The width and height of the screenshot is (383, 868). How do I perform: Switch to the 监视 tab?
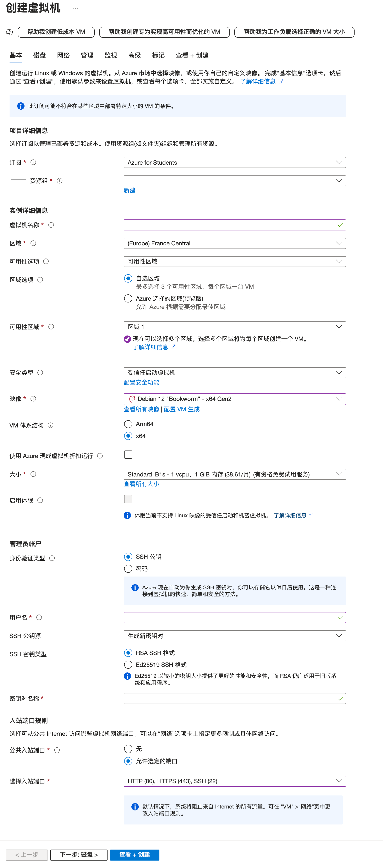(x=110, y=55)
